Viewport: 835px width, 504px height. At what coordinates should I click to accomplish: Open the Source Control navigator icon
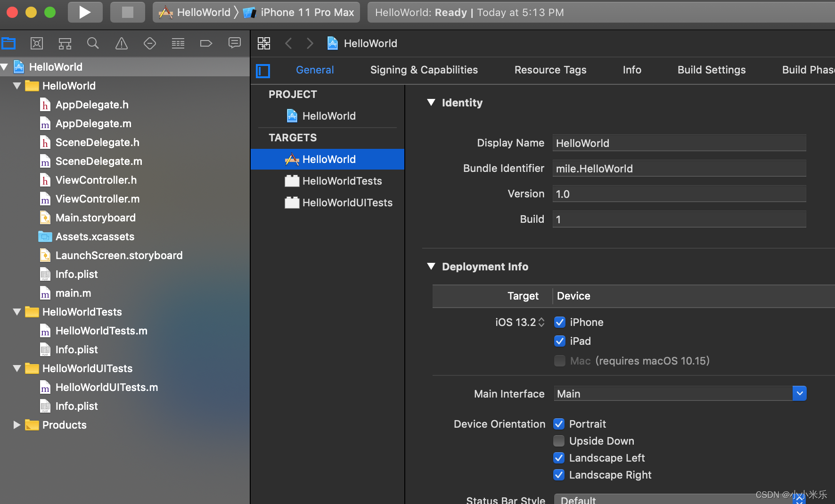coord(37,44)
